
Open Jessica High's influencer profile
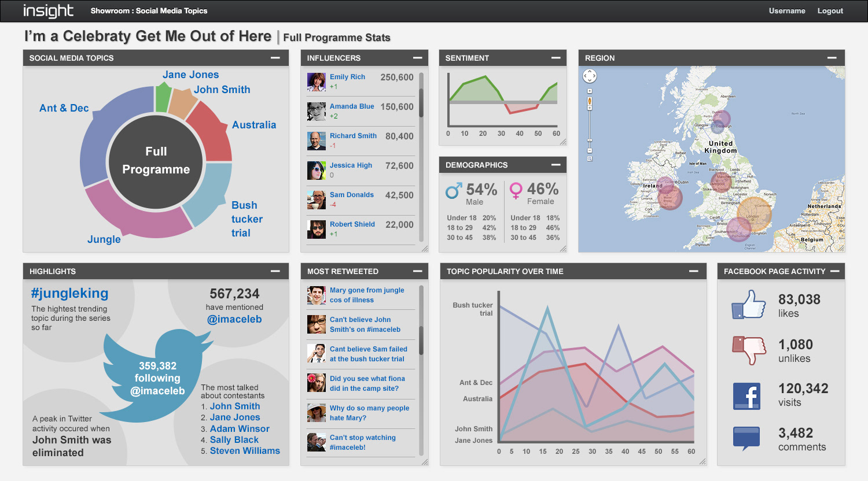(x=351, y=165)
